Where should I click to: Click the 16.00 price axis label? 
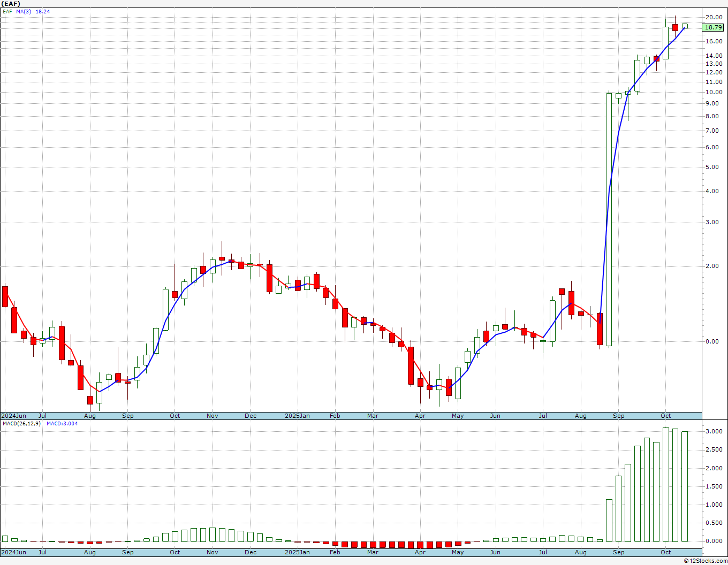tap(714, 41)
